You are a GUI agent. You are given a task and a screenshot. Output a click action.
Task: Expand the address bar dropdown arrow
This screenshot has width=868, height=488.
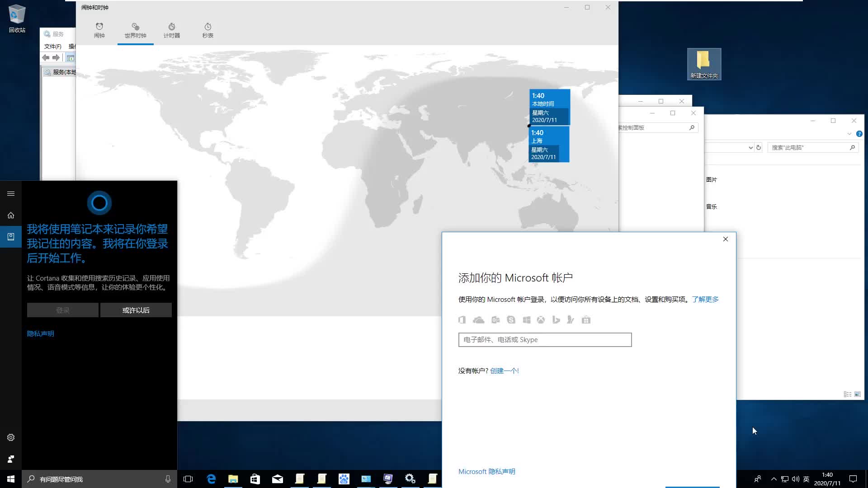(750, 148)
